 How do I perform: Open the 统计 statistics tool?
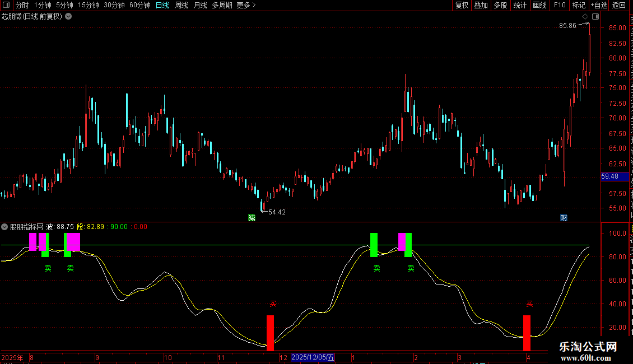click(x=519, y=5)
